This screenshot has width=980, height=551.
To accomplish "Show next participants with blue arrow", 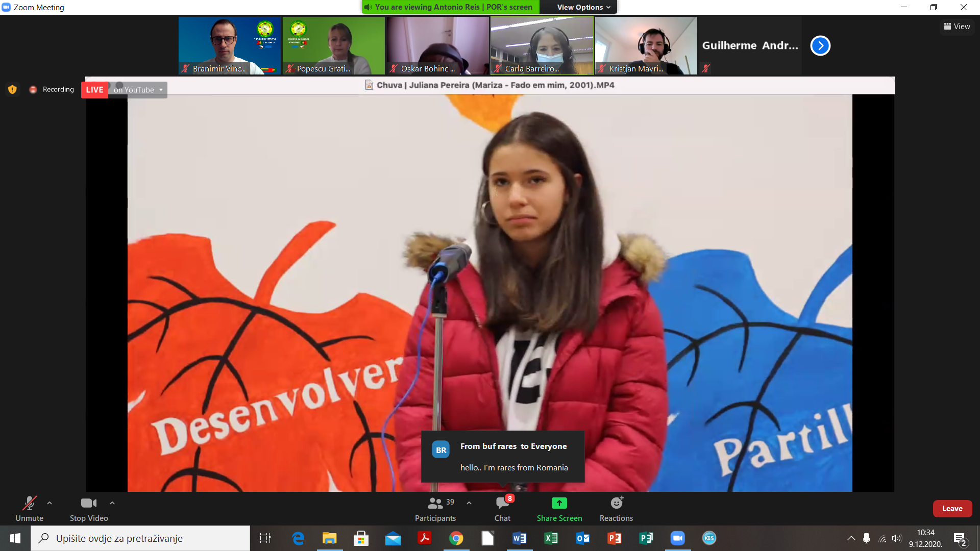I will (820, 46).
